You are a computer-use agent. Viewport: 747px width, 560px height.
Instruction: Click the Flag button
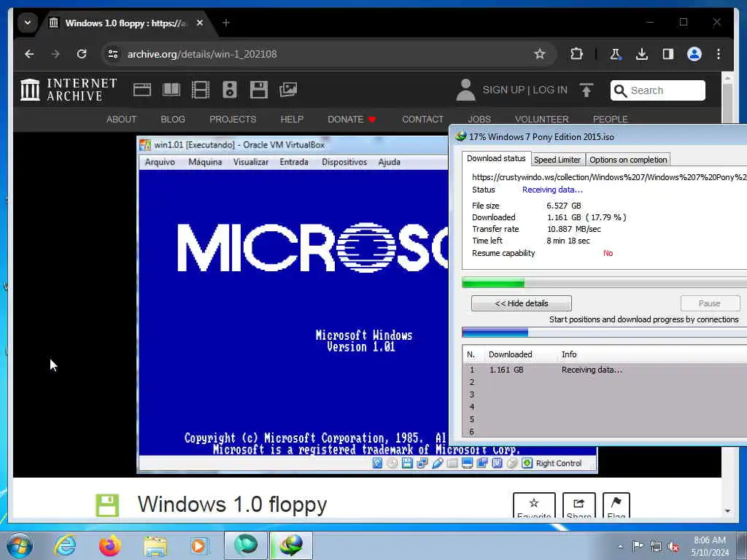tap(616, 505)
